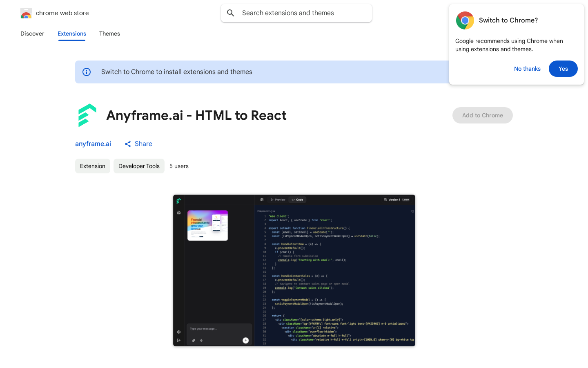Click the Anyframe.ai - HTML to React heading
Image resolution: width=588 pixels, height=368 pixels.
[x=196, y=115]
